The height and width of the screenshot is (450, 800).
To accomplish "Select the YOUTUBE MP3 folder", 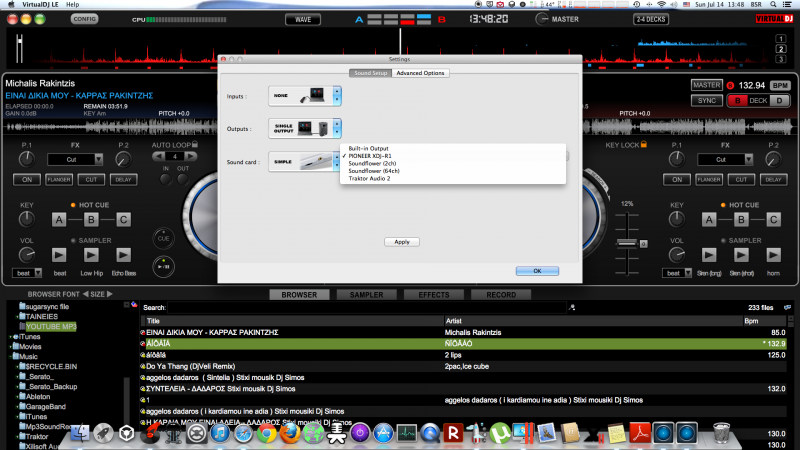I will coord(51,327).
